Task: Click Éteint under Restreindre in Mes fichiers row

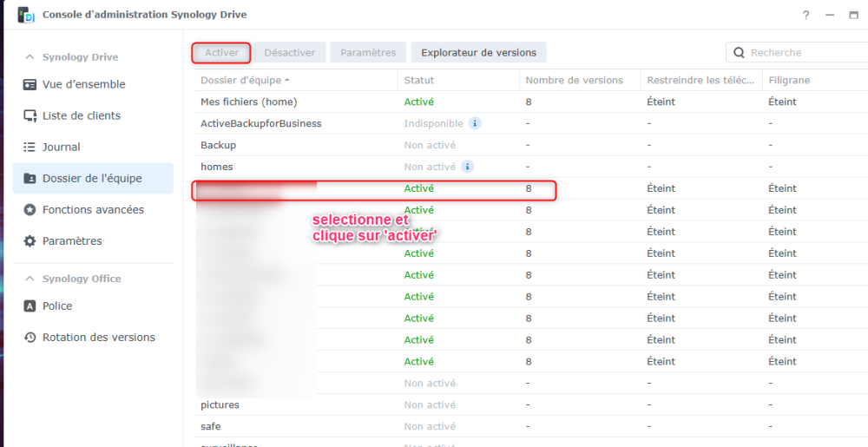Action: tap(661, 102)
